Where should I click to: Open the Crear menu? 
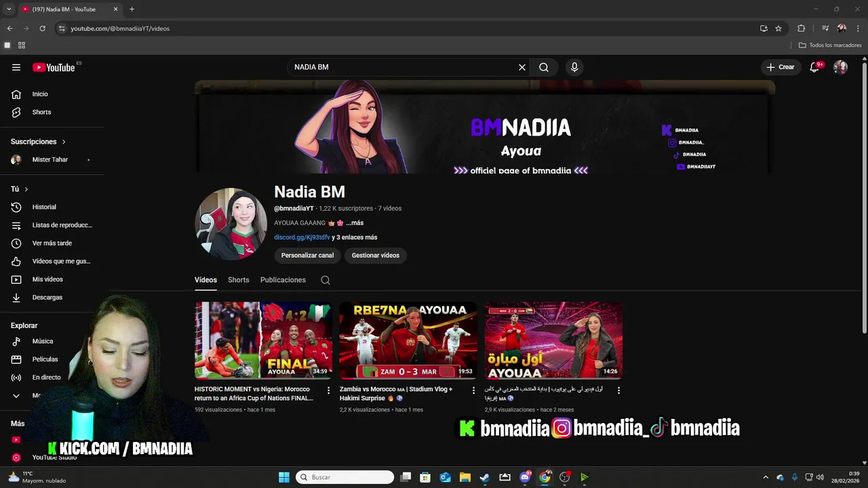pos(781,67)
